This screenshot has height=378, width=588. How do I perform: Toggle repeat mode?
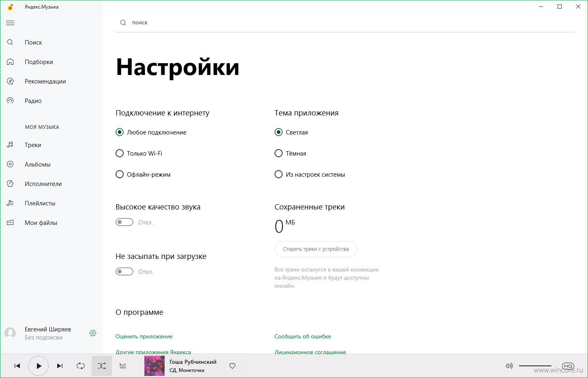click(81, 366)
